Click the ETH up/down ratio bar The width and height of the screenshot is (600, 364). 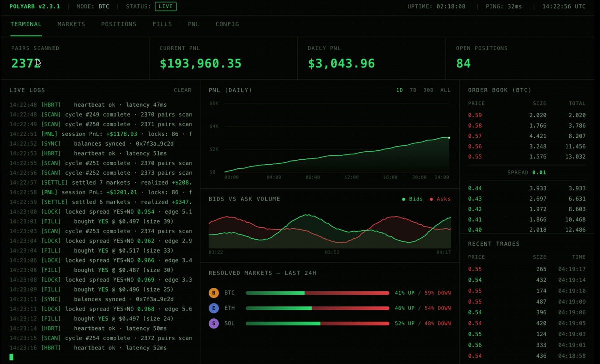pyautogui.click(x=317, y=308)
